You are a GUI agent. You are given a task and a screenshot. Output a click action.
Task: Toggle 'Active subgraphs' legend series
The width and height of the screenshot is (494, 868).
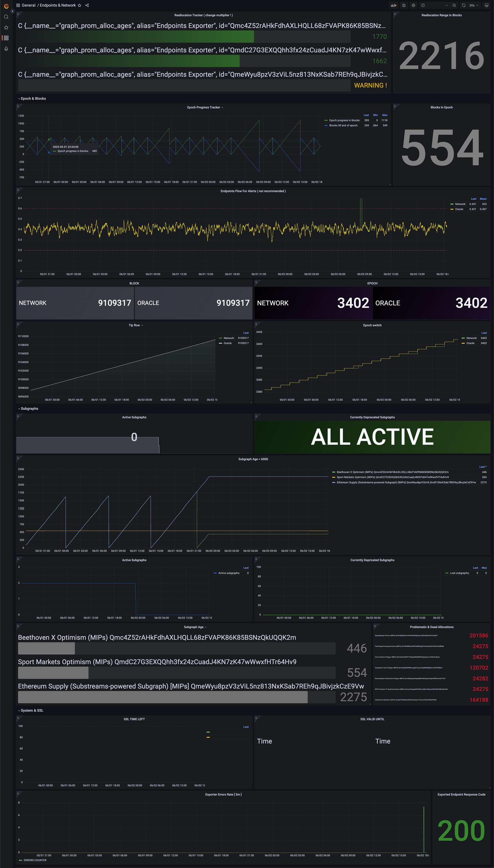point(229,573)
